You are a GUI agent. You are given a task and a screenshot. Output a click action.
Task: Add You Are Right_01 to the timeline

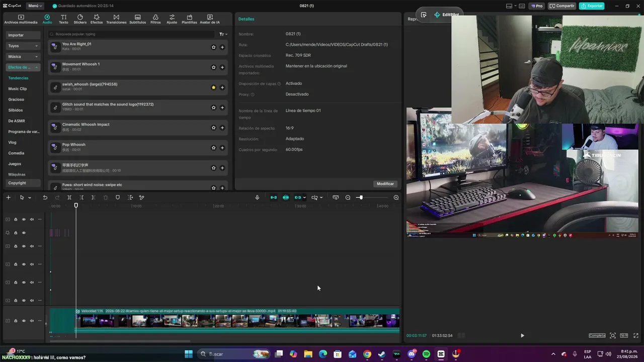click(x=222, y=47)
